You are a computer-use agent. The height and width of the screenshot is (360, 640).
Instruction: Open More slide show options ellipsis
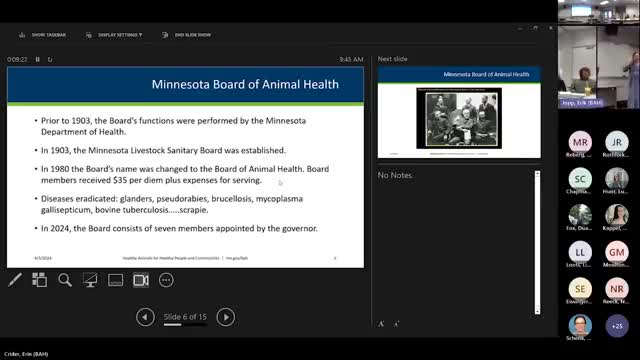click(166, 280)
